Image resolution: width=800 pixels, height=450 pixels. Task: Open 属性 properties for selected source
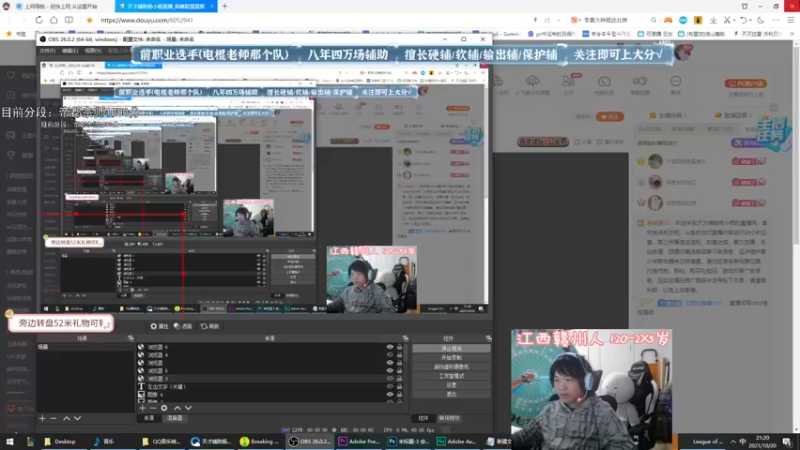point(160,326)
